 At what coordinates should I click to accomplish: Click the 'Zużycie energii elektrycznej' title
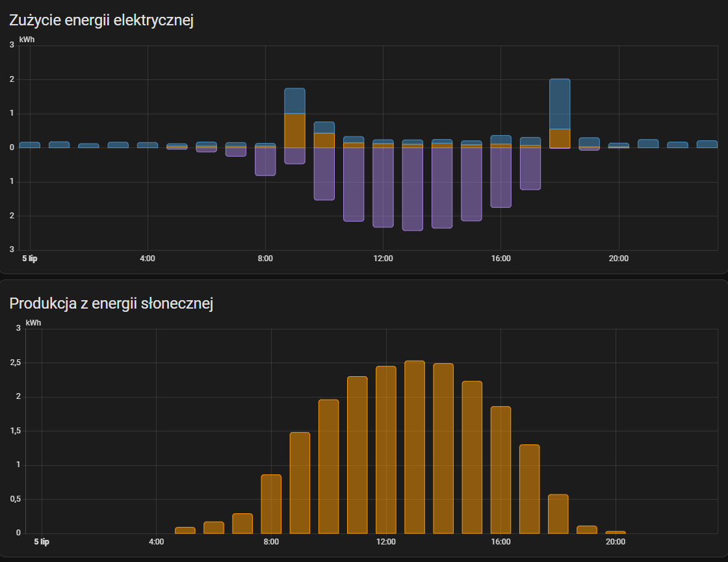101,20
